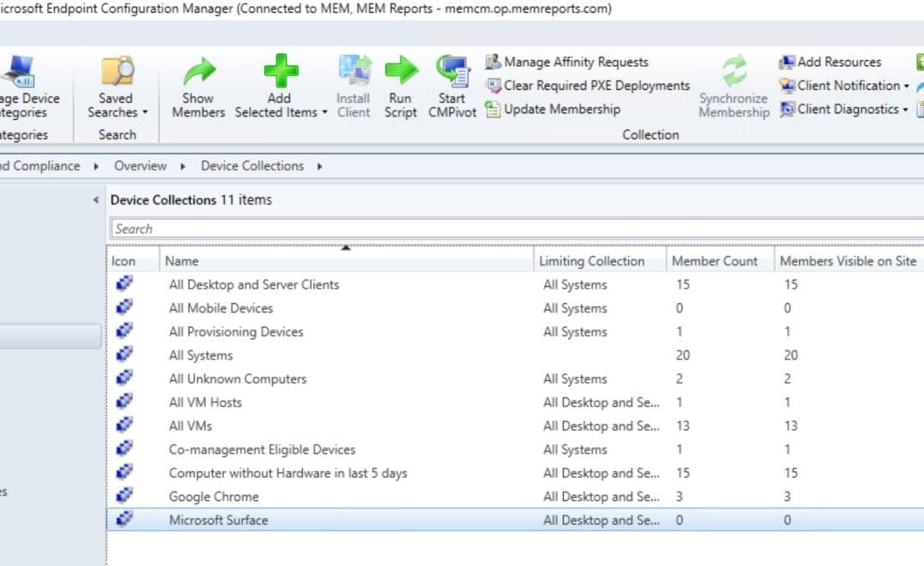Click Clear Required PXE Deployments label
The image size is (924, 566).
(x=596, y=86)
